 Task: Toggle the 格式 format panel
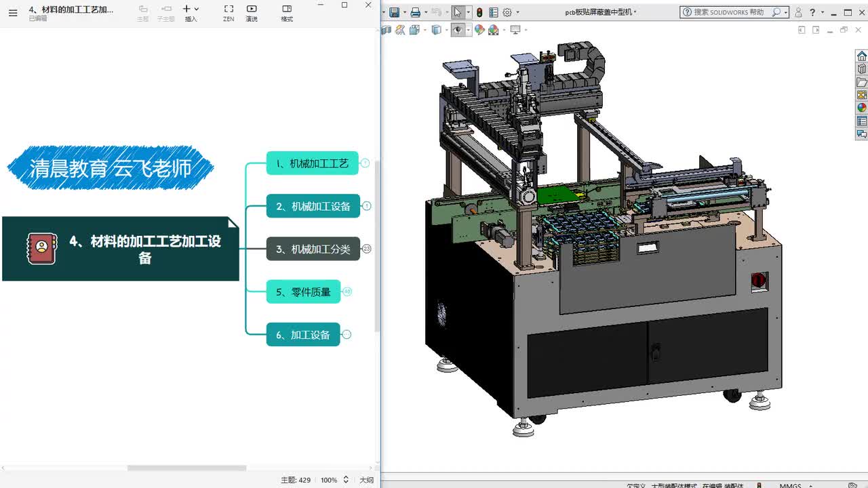click(x=287, y=9)
